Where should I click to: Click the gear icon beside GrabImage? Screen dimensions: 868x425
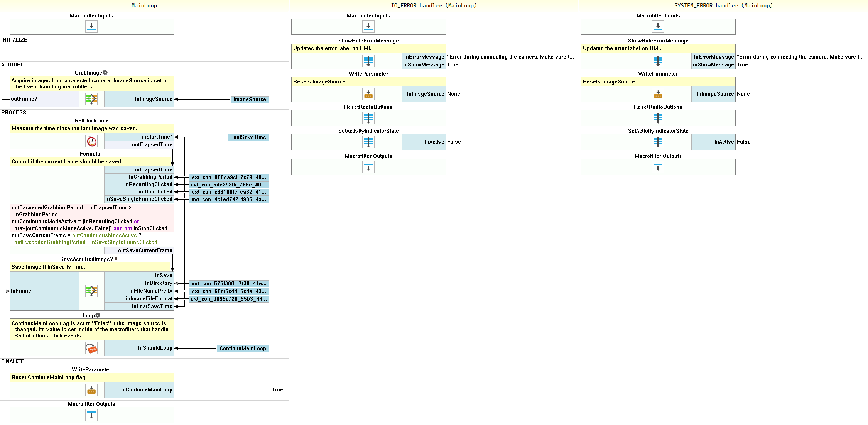pos(105,73)
